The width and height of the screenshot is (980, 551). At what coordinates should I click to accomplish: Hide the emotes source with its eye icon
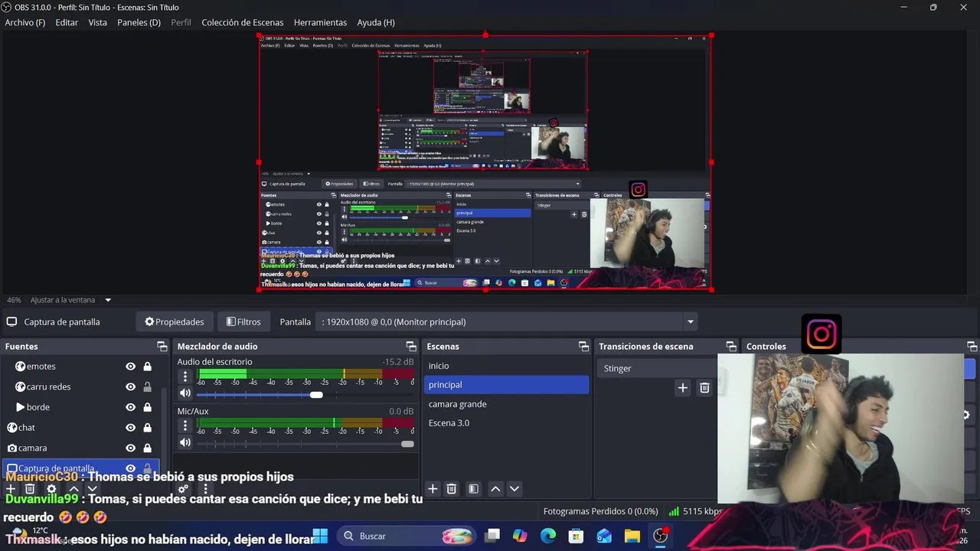[x=131, y=367]
